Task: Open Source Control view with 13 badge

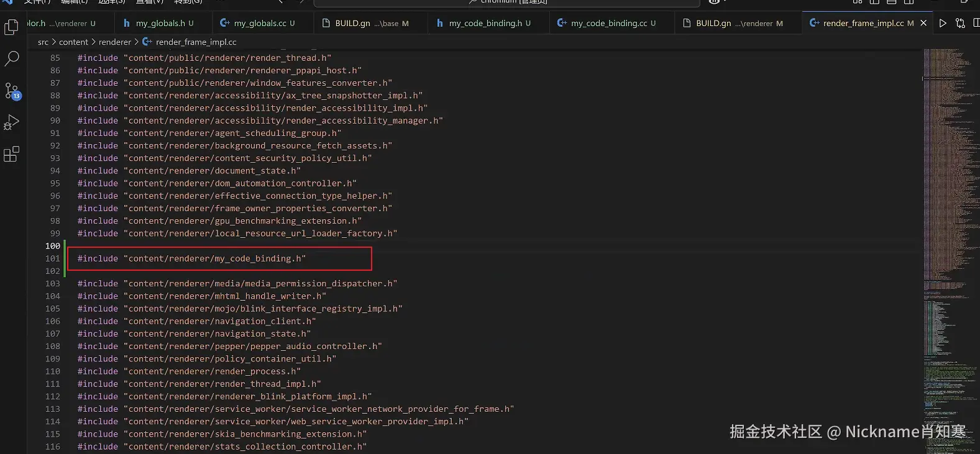Action: pos(12,91)
